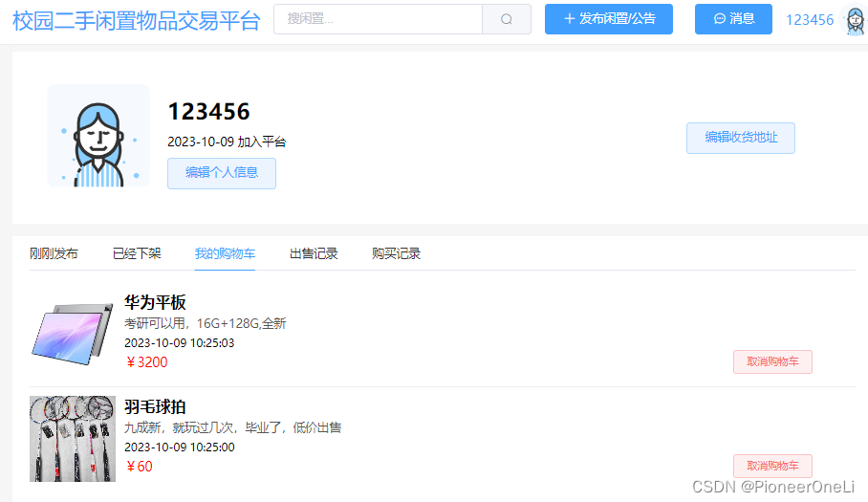868x502 pixels.
Task: Click 华为平板 product thumbnail
Action: [73, 335]
